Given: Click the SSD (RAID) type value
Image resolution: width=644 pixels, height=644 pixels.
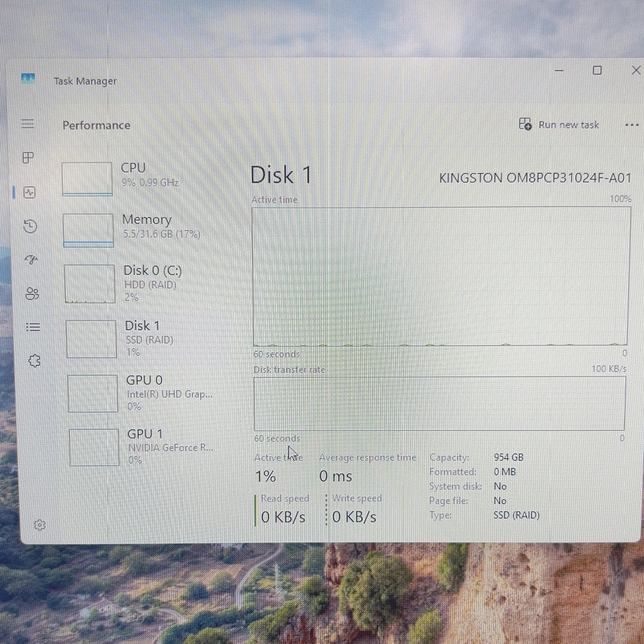Looking at the screenshot, I should click(x=516, y=515).
